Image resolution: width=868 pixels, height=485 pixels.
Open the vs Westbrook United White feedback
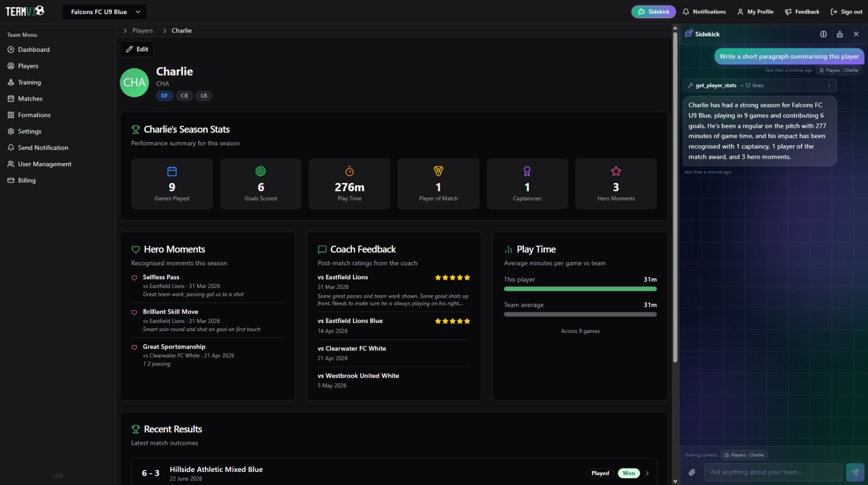(x=394, y=380)
